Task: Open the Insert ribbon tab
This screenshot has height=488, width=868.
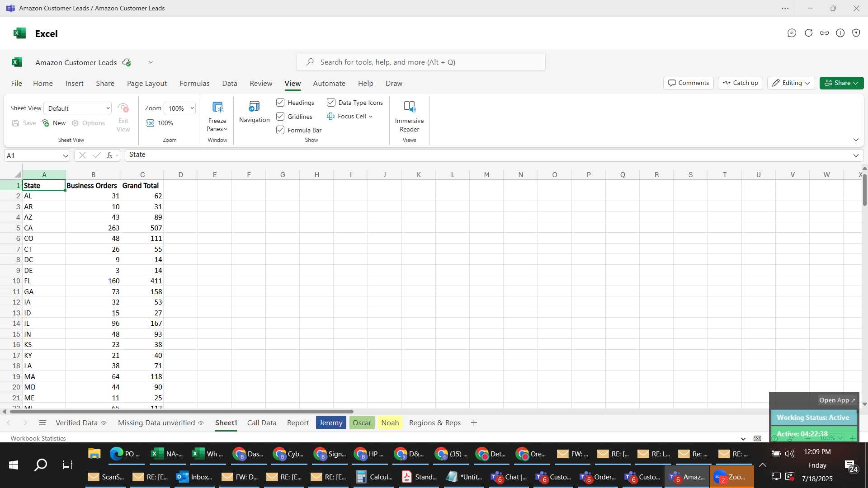Action: coord(74,84)
